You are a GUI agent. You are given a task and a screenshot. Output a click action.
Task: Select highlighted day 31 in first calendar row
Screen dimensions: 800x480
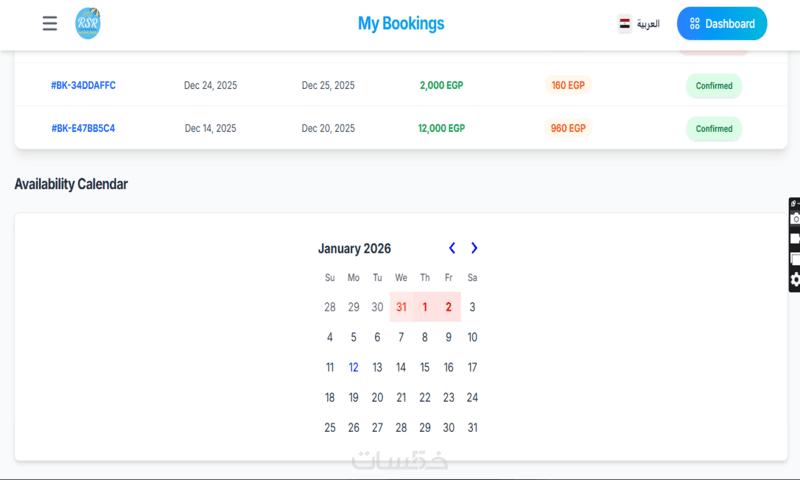[x=401, y=307]
